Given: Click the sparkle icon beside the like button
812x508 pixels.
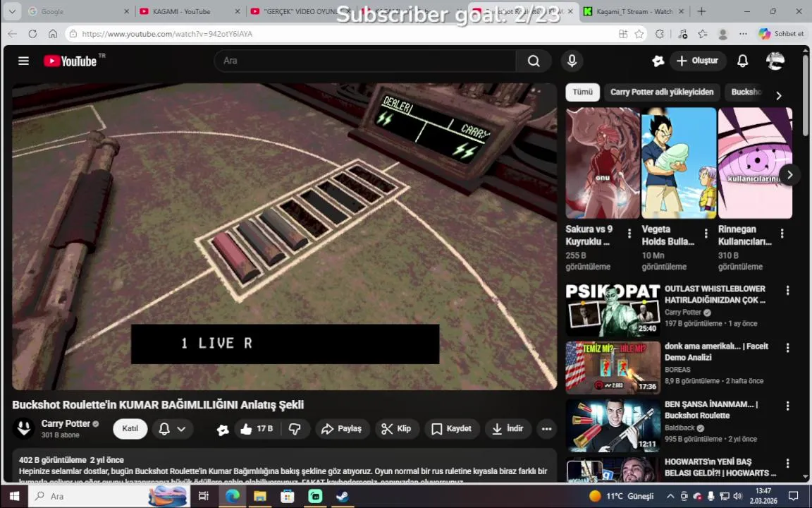Looking at the screenshot, I should (223, 429).
